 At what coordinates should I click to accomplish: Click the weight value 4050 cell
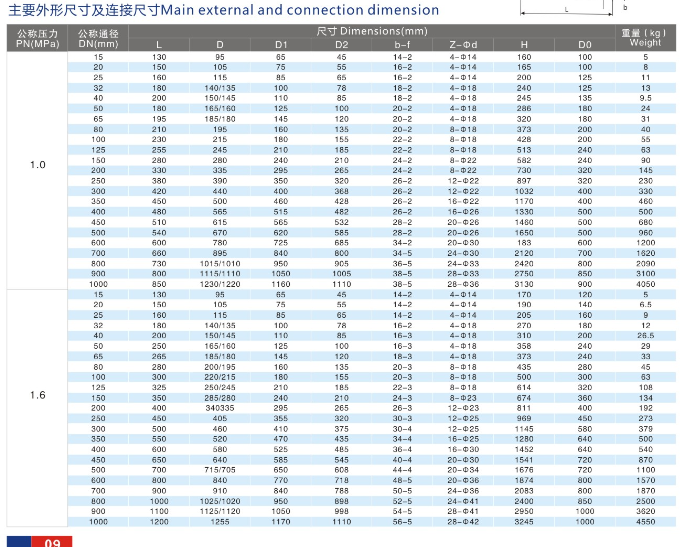(x=645, y=284)
